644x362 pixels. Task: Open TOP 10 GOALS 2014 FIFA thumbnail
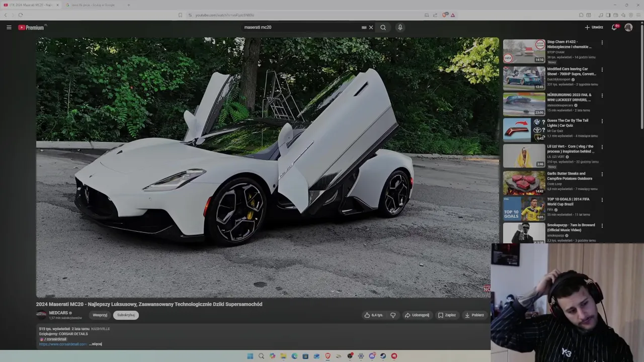coord(524,209)
